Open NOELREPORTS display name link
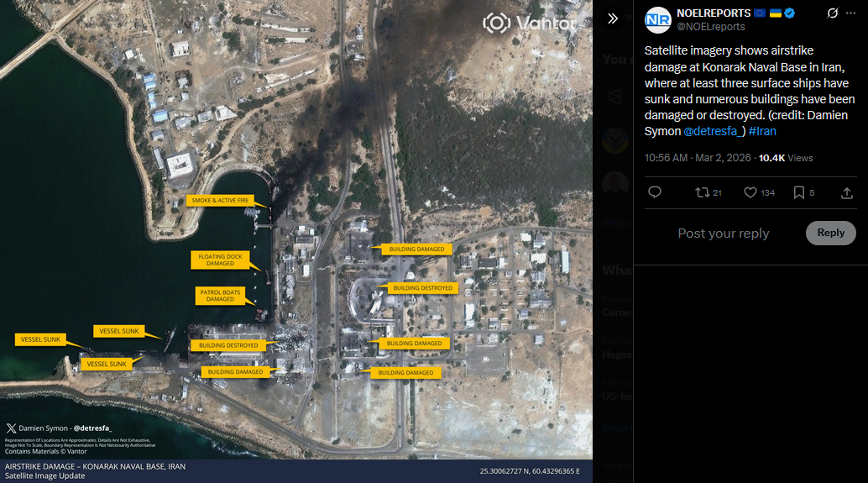The height and width of the screenshot is (483, 868). [714, 13]
